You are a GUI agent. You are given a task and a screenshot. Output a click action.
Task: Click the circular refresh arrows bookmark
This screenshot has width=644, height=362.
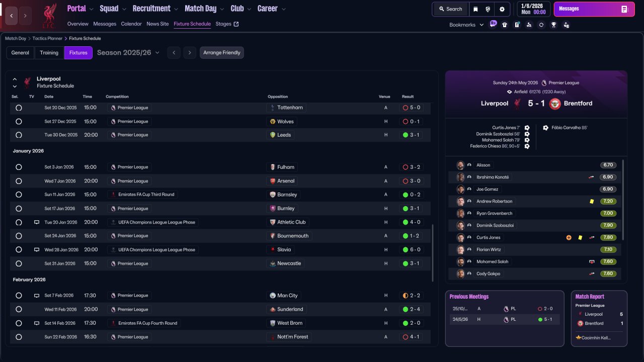coord(541,25)
